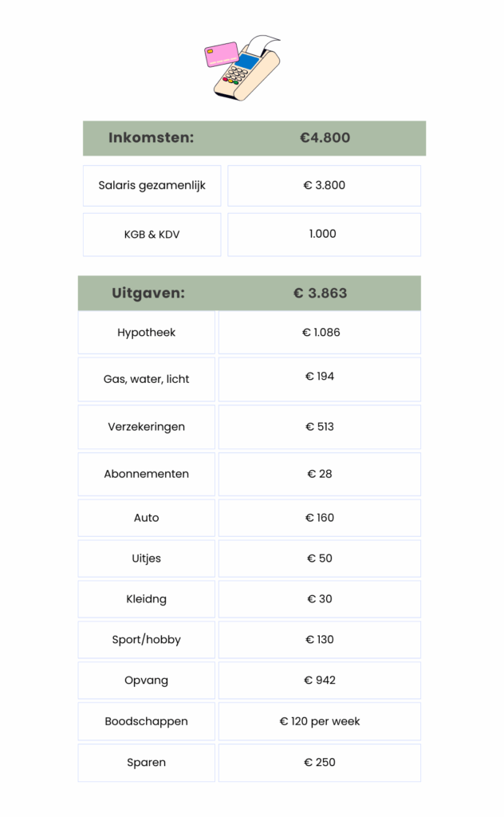Select the KGB & KDV cell
This screenshot has height=817, width=504.
point(152,235)
